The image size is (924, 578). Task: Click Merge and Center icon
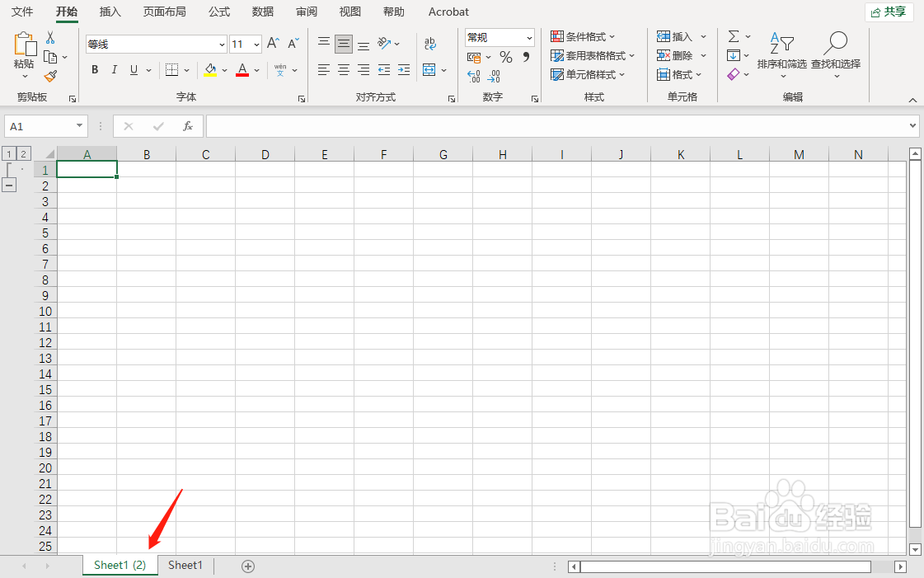(x=429, y=70)
